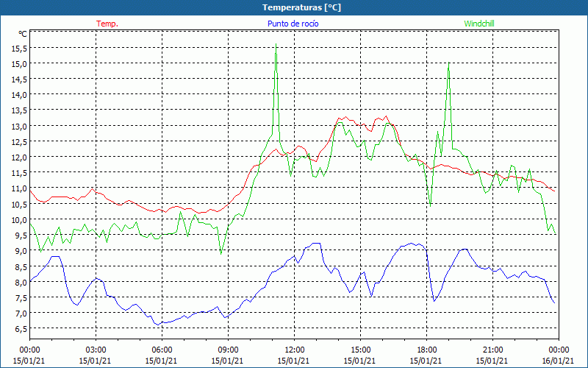This screenshot has width=588, height=368.
Task: Click the '10,0' y-axis value
Action: (x=19, y=220)
